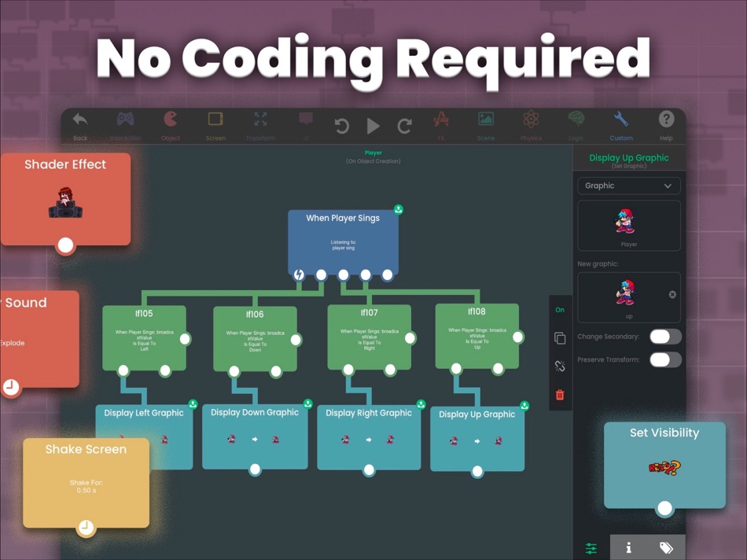Click the If108 side output connector
This screenshot has width=747, height=560.
(517, 337)
